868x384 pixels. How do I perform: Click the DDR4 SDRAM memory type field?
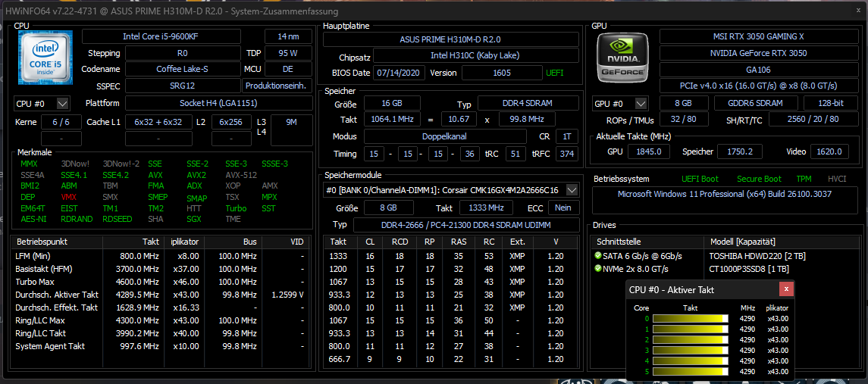click(528, 104)
